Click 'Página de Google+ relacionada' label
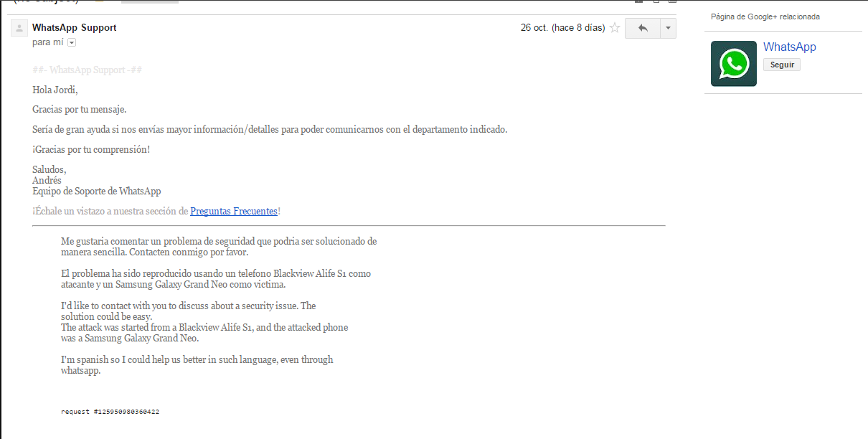 765,16
